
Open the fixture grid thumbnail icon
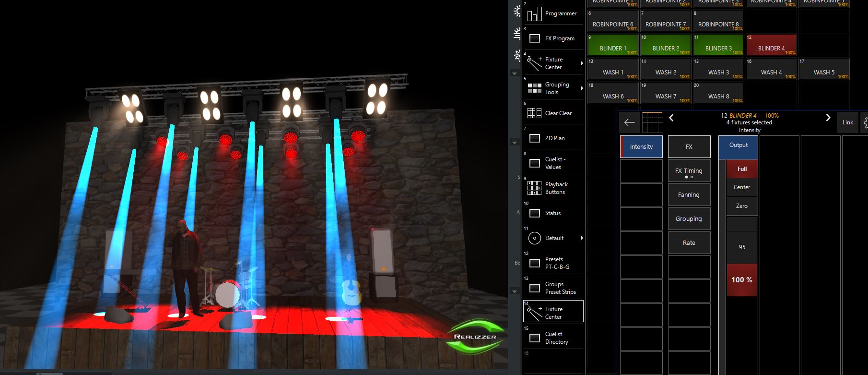[652, 123]
